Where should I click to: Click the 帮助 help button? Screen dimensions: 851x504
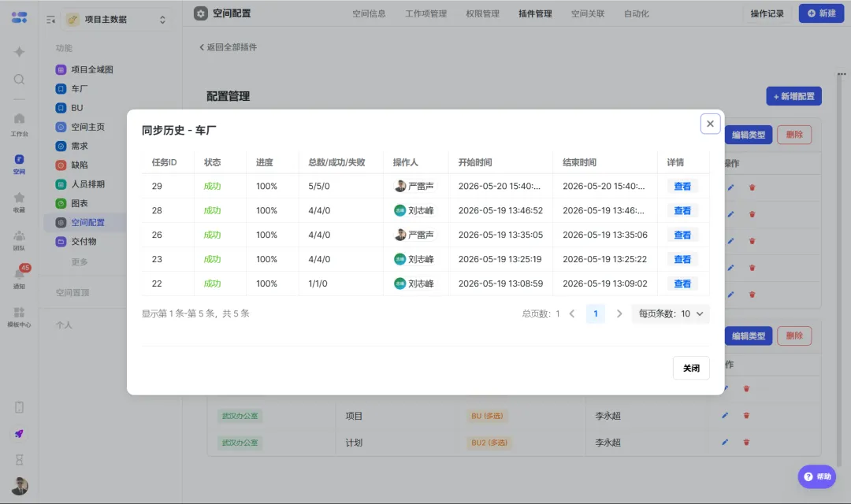[x=817, y=476]
